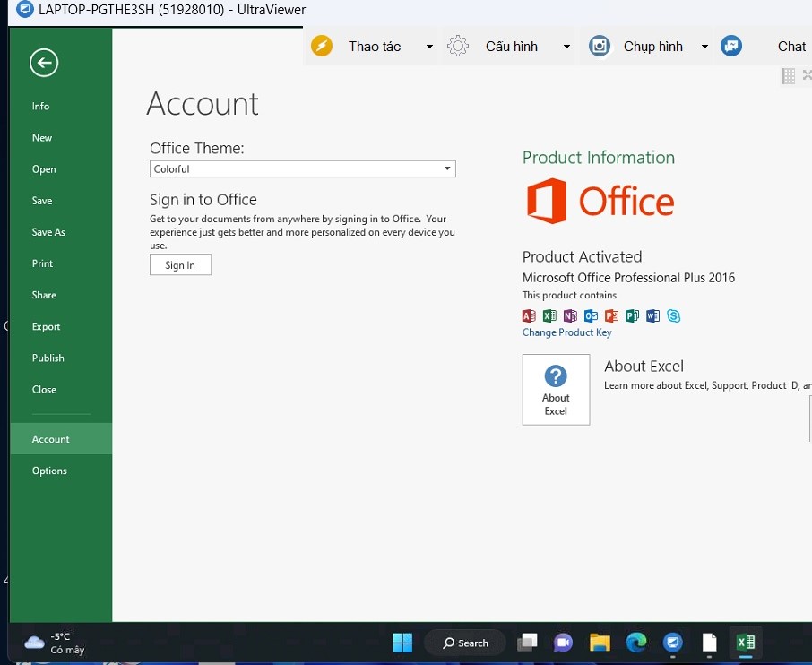Open the Chat label in UltraViewer toolbar
This screenshot has width=812, height=665.
click(x=791, y=47)
